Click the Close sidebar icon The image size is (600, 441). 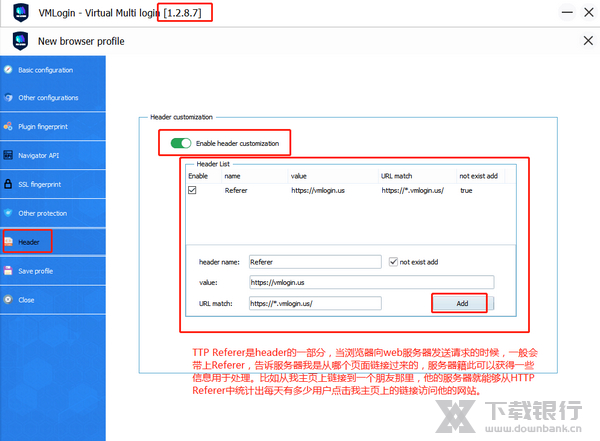pyautogui.click(x=8, y=299)
